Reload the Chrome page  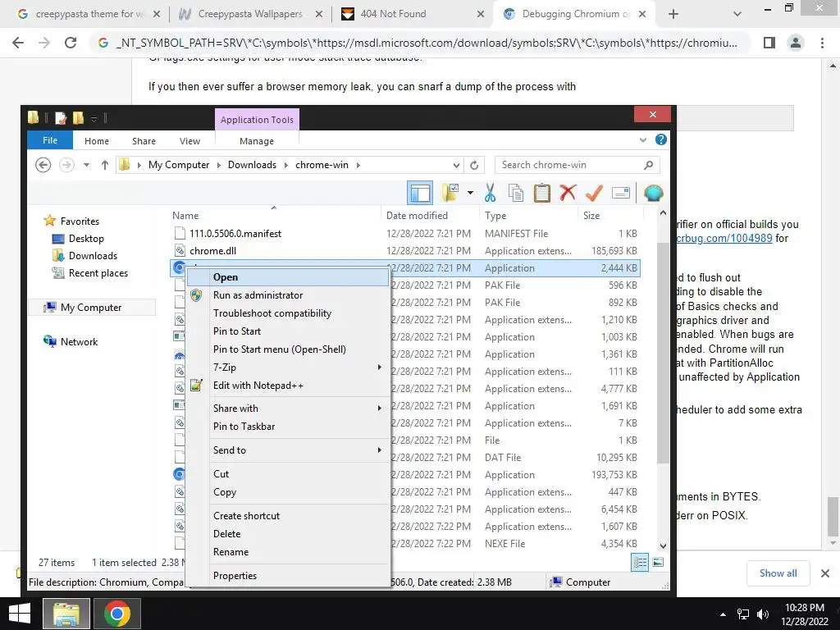click(x=71, y=43)
